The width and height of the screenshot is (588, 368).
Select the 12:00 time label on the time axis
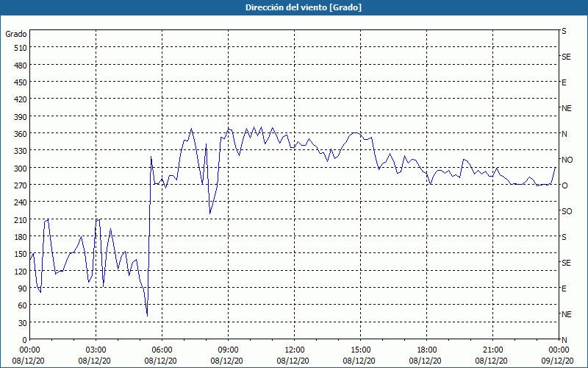[295, 350]
